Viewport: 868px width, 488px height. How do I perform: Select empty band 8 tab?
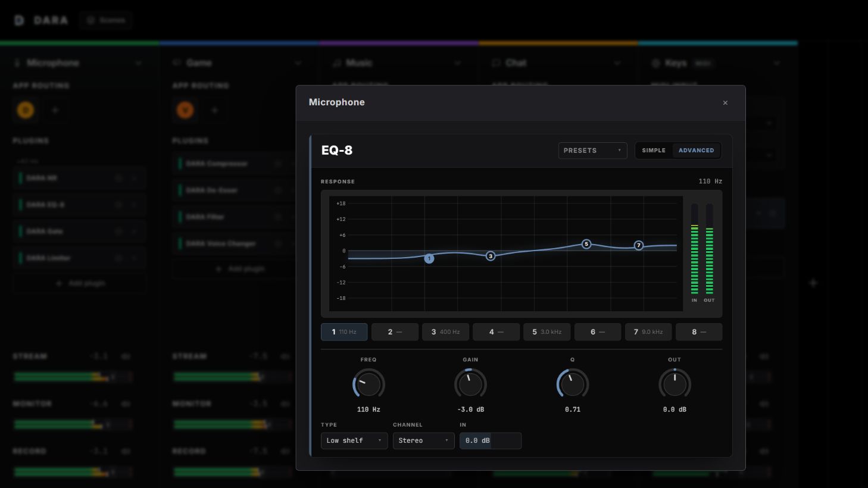(699, 332)
